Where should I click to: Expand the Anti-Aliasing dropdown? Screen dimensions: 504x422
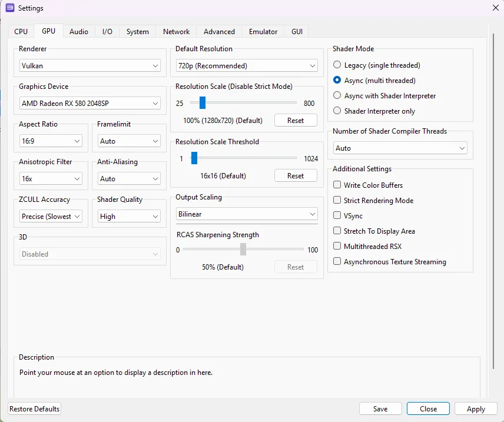[129, 178]
